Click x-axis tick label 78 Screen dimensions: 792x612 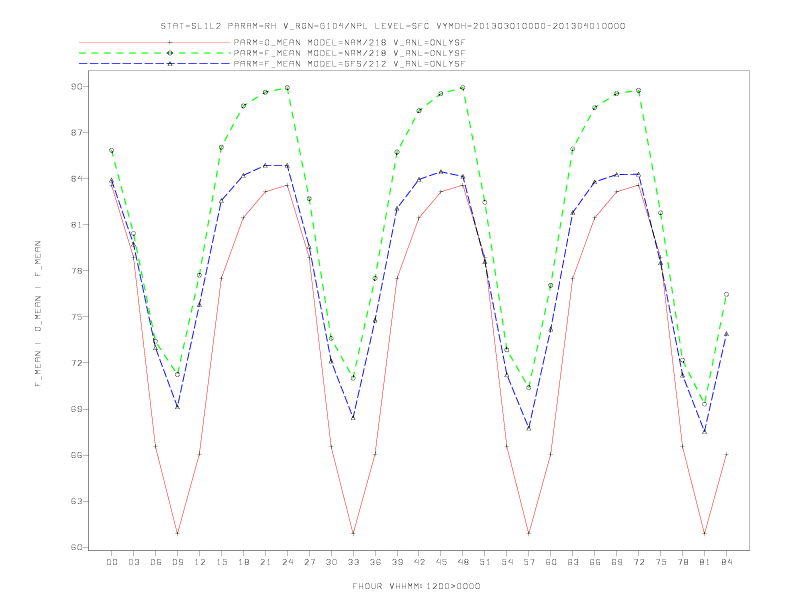[683, 562]
